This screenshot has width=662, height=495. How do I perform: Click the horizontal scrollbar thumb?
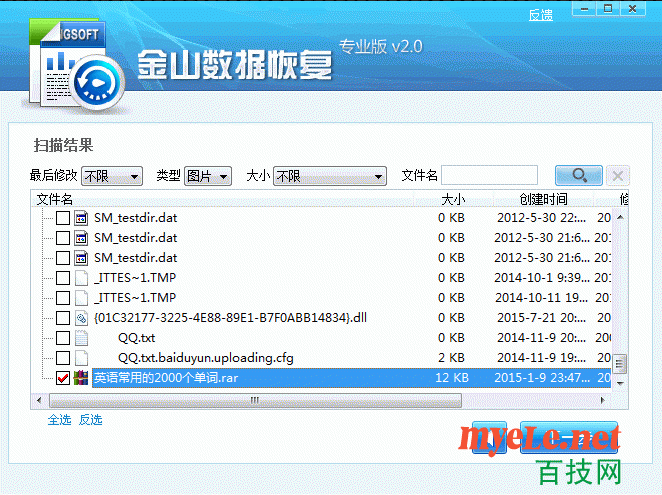(x=255, y=400)
